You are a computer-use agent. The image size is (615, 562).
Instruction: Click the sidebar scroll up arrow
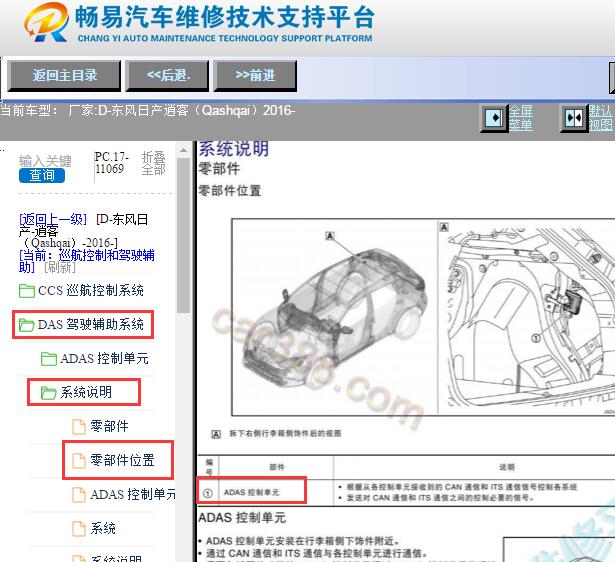pos(183,150)
